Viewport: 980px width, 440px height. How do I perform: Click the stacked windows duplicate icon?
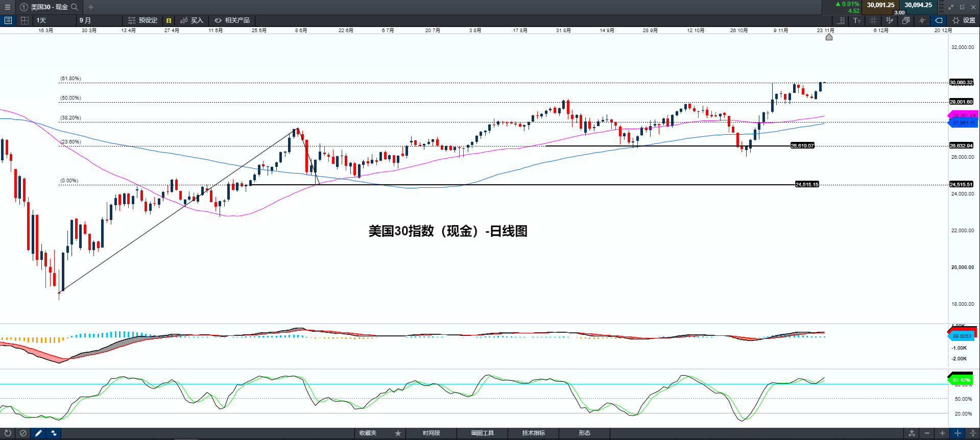(x=906, y=20)
